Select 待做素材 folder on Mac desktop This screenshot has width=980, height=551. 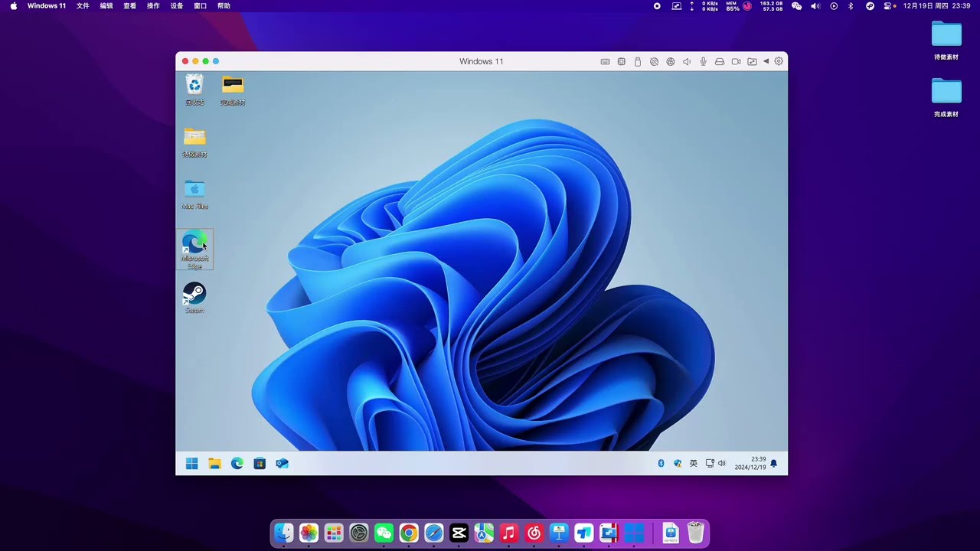(946, 41)
